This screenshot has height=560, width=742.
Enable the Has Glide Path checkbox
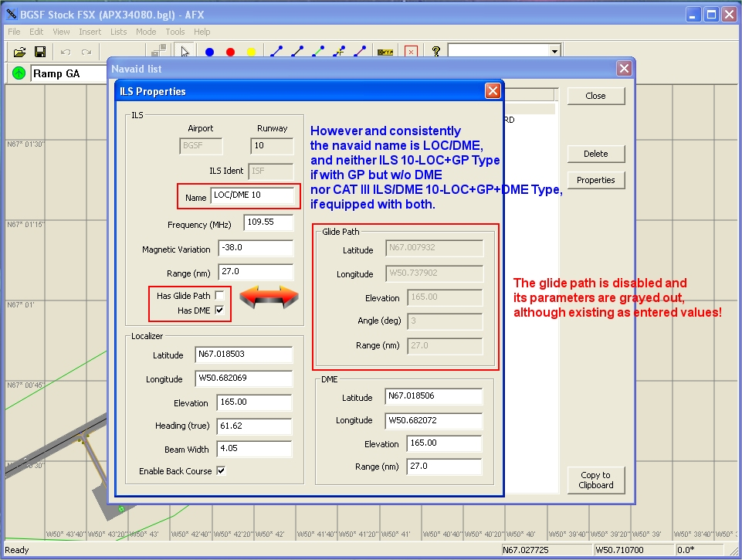tap(220, 295)
